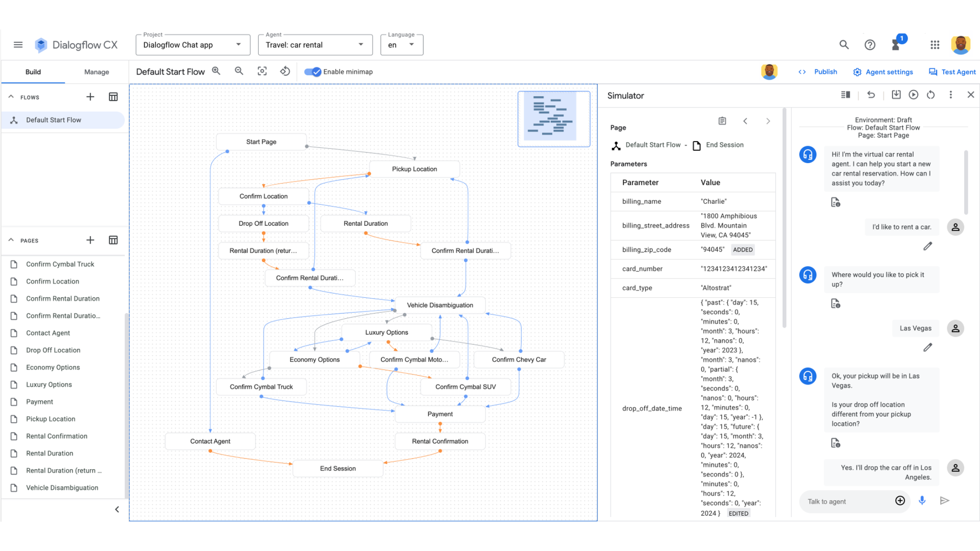Edit the 'Las Vegas' user message
The width and height of the screenshot is (980, 551).
tap(928, 348)
